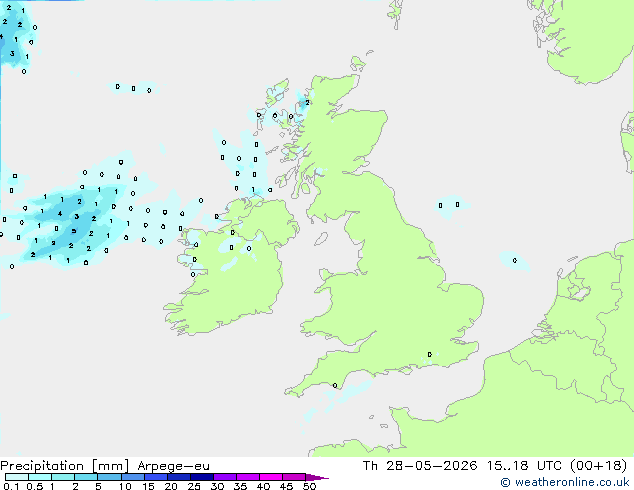Screen dimensions: 634x490
Task: Click the 30–35 mm purple legend swatch
Action: tap(224, 477)
